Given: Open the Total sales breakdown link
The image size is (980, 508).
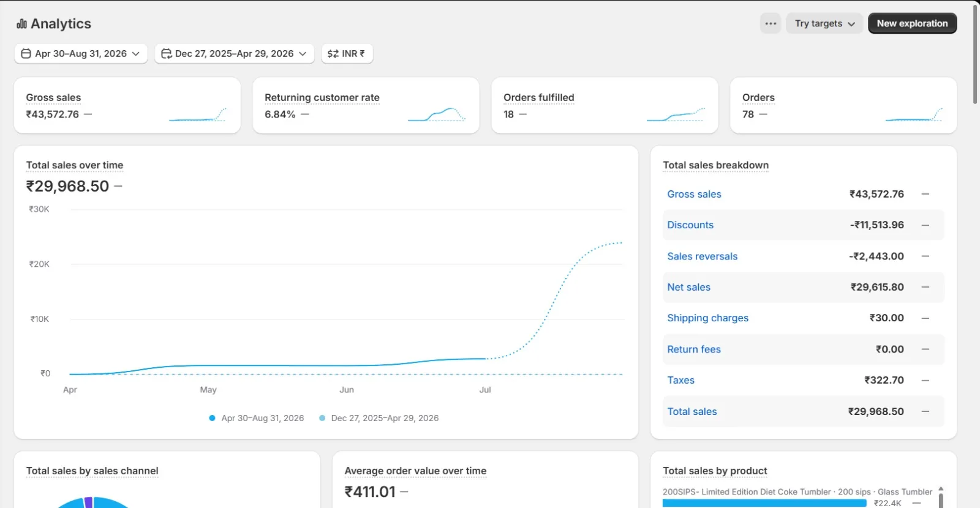Looking at the screenshot, I should coord(692,412).
